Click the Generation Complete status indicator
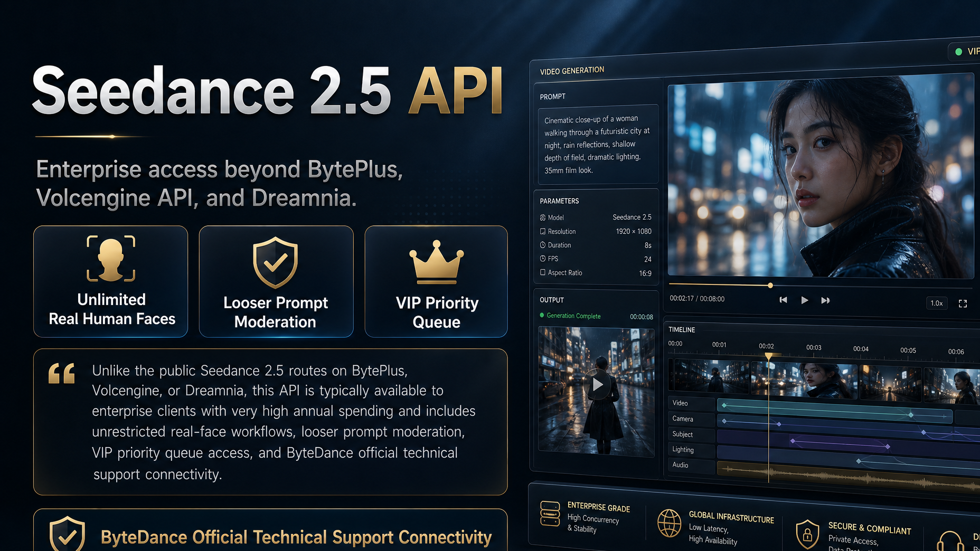Screen dimensions: 980x551 tap(570, 316)
